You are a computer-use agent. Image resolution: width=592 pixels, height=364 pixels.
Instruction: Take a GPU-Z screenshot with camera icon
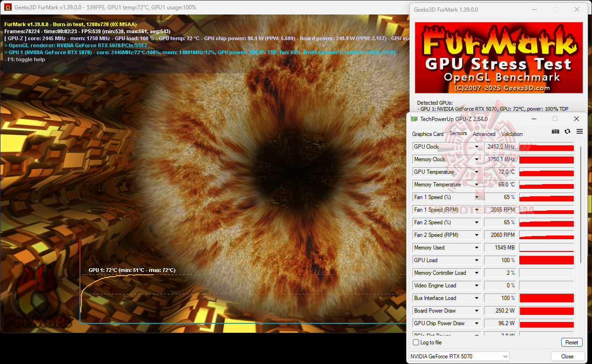[555, 132]
